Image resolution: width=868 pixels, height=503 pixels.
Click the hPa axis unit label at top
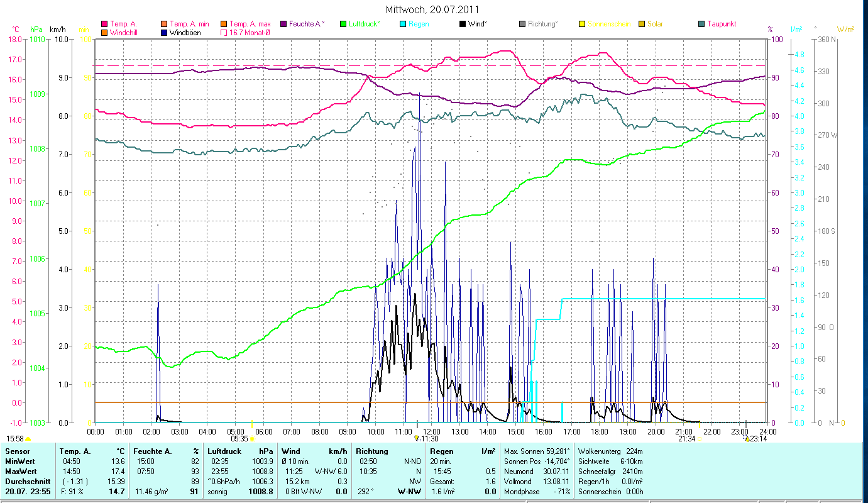36,30
